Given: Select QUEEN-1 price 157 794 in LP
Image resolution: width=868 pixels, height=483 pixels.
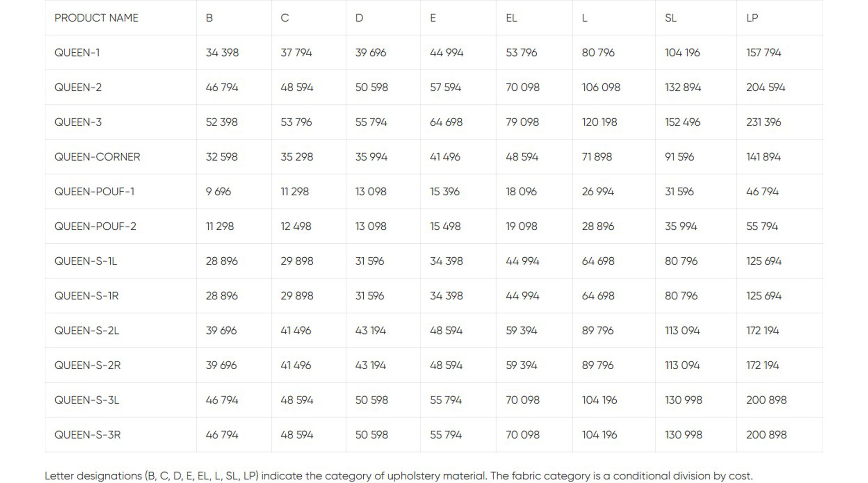Looking at the screenshot, I should 763,53.
